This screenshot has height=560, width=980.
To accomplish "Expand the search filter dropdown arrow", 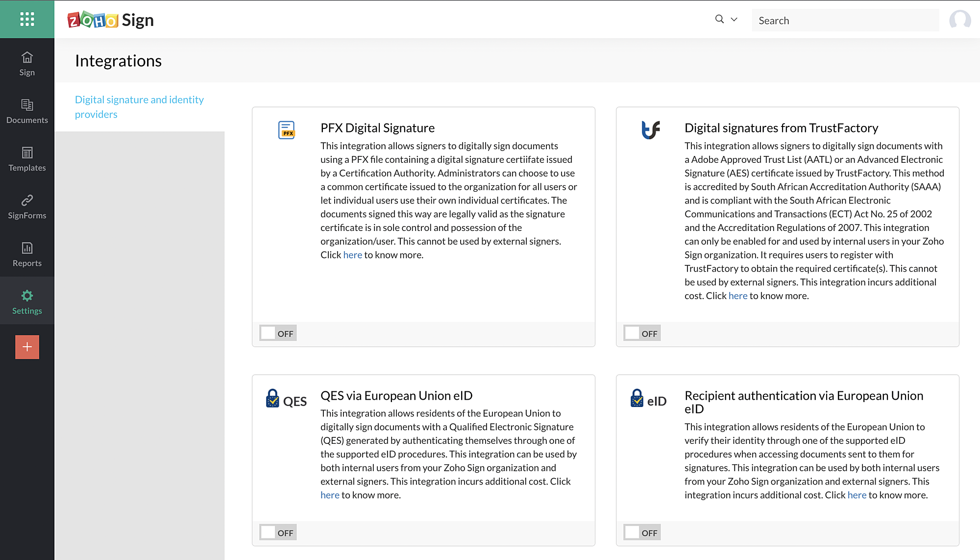I will [734, 20].
